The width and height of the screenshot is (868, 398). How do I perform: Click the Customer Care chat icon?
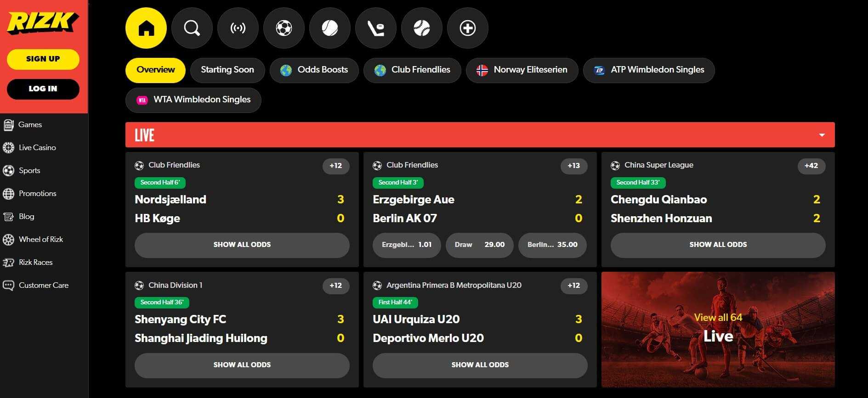point(8,285)
